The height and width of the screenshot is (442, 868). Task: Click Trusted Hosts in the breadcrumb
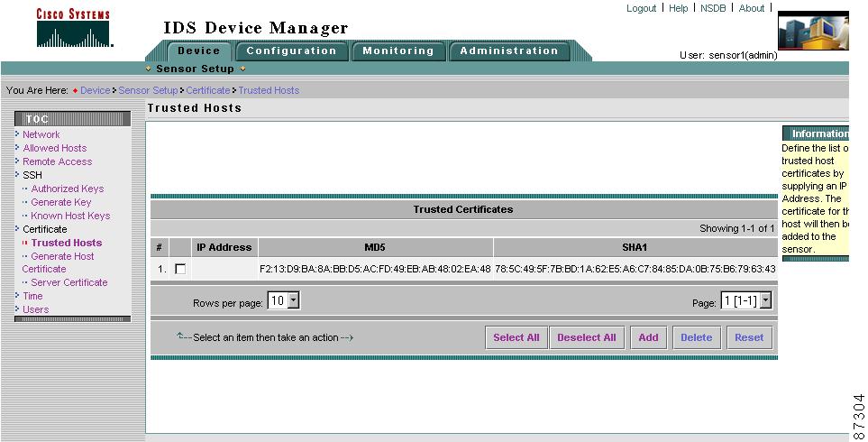269,90
